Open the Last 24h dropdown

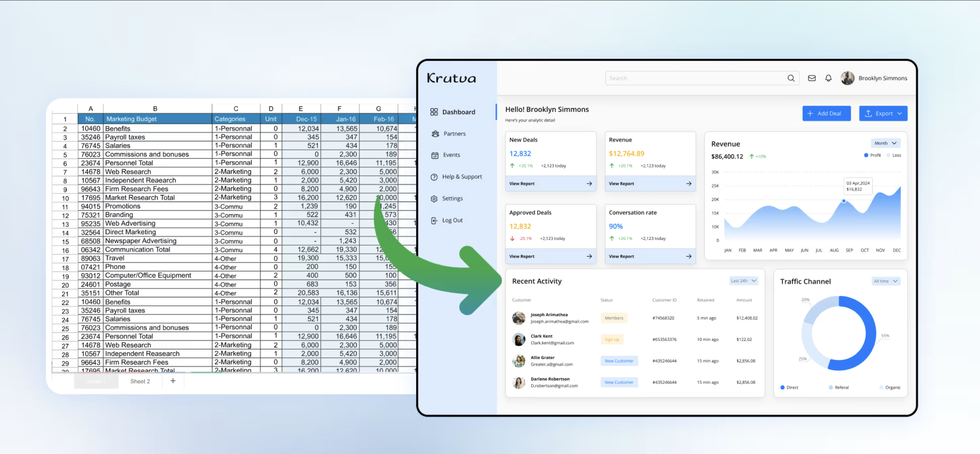[x=743, y=281]
